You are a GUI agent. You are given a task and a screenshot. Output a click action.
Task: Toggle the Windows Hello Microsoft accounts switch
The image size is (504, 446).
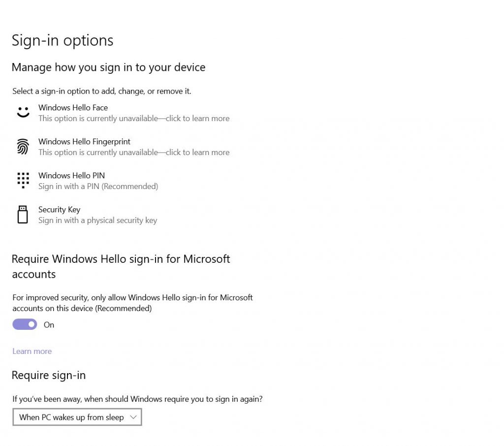(25, 324)
